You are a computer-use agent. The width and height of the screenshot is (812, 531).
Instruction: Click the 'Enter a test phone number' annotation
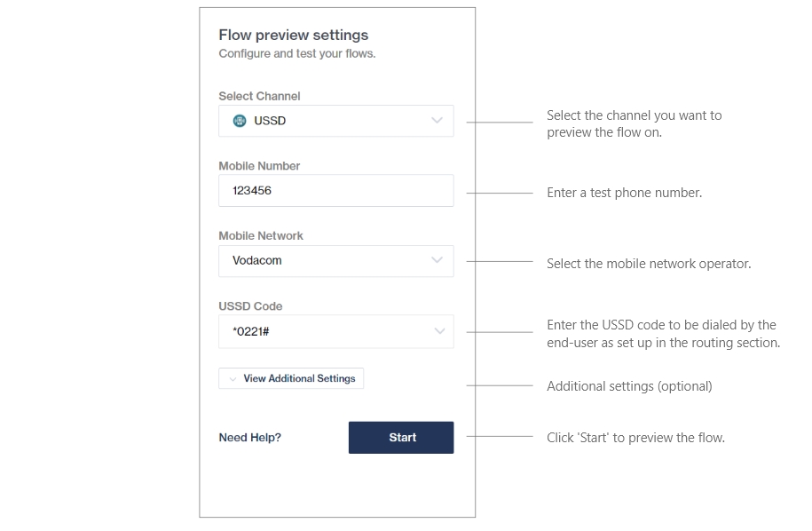(x=624, y=193)
